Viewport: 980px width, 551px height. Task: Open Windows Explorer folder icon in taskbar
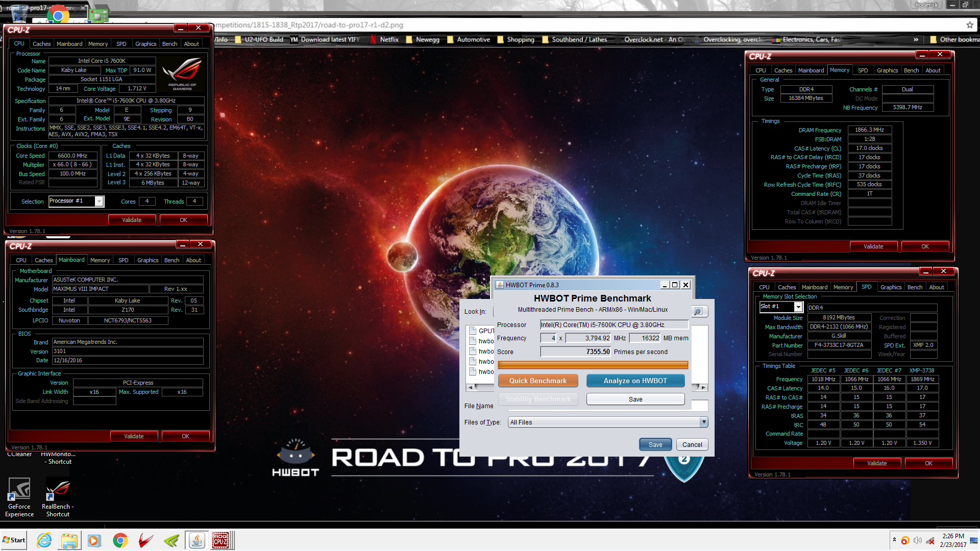point(69,540)
